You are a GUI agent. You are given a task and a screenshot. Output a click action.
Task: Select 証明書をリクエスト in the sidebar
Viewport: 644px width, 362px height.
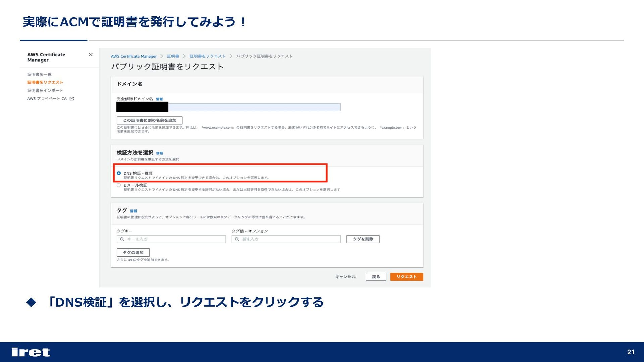45,82
